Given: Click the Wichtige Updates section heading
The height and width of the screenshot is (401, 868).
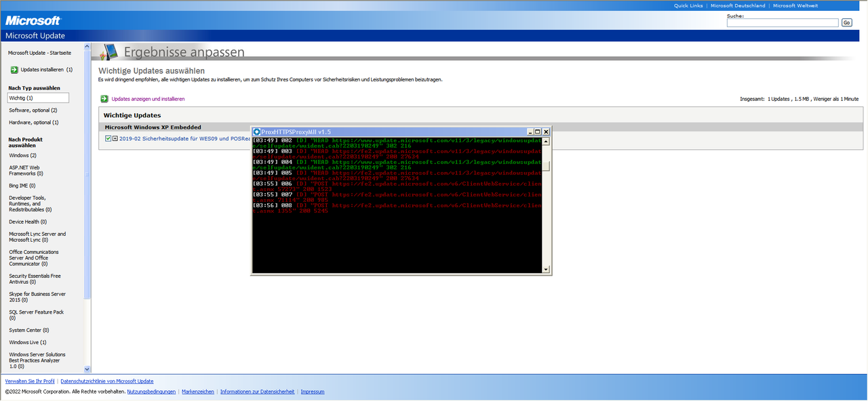Looking at the screenshot, I should coord(133,115).
